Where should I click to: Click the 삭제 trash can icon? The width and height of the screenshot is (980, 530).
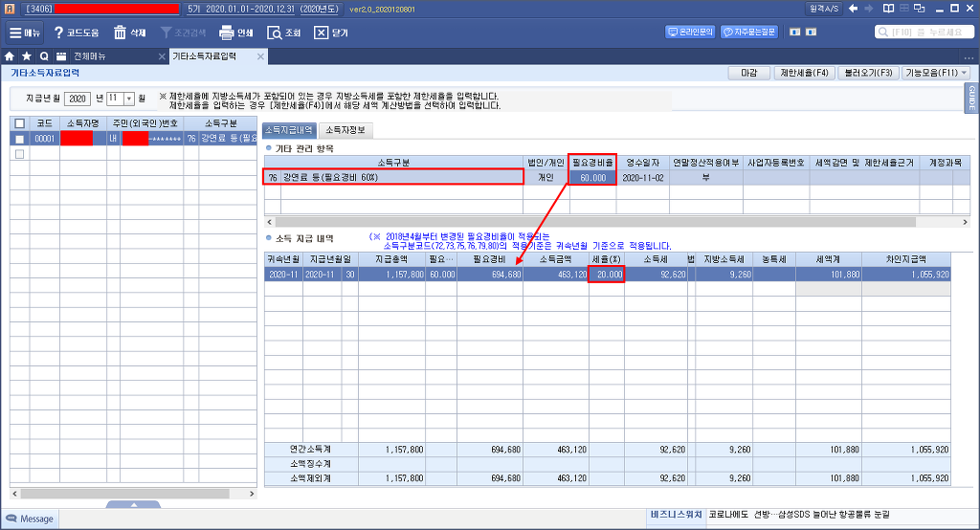point(121,33)
